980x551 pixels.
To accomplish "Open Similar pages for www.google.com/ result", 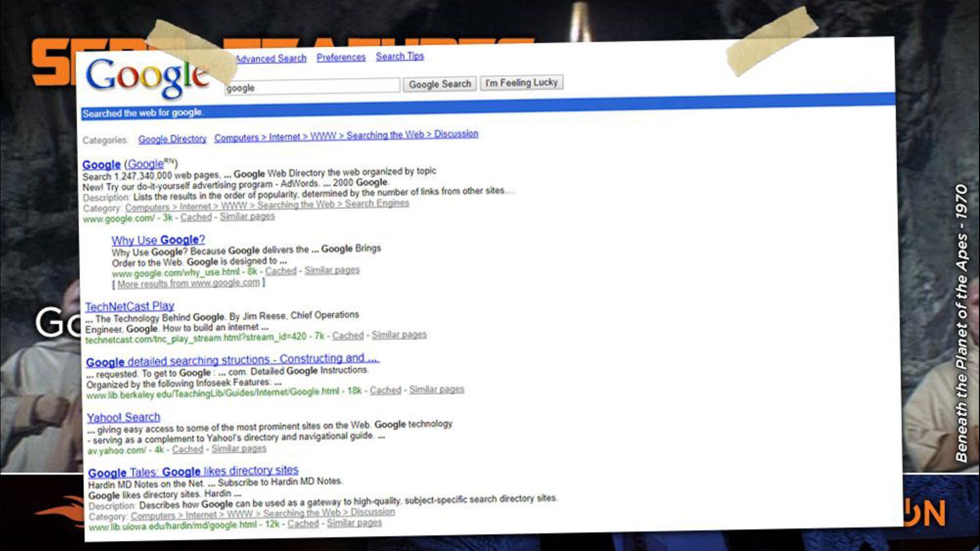I will pyautogui.click(x=247, y=216).
